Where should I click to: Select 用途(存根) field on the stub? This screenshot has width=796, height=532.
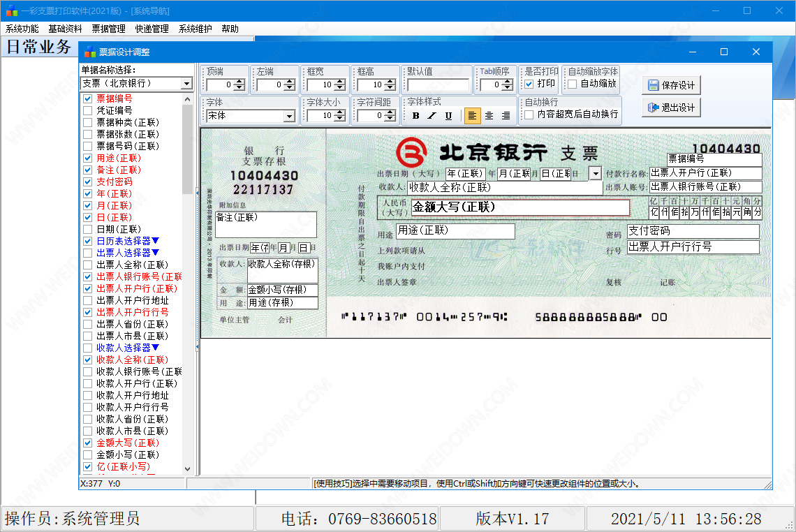pyautogui.click(x=282, y=303)
